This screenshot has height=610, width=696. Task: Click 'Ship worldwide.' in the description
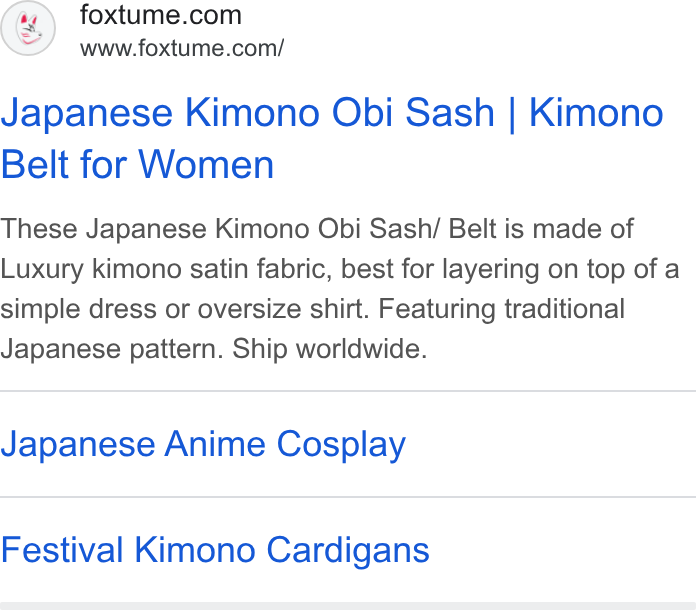pyautogui.click(x=330, y=349)
